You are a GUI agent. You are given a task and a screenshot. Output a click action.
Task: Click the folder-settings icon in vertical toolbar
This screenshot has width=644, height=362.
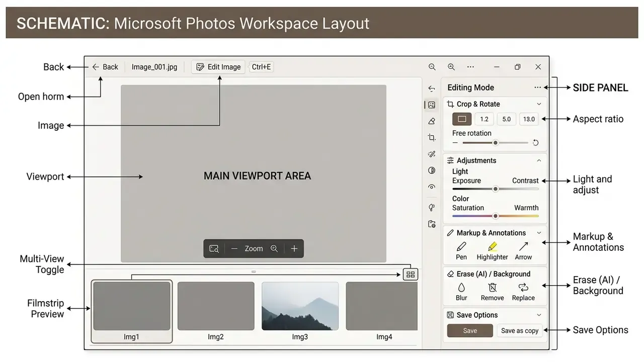pos(431,224)
